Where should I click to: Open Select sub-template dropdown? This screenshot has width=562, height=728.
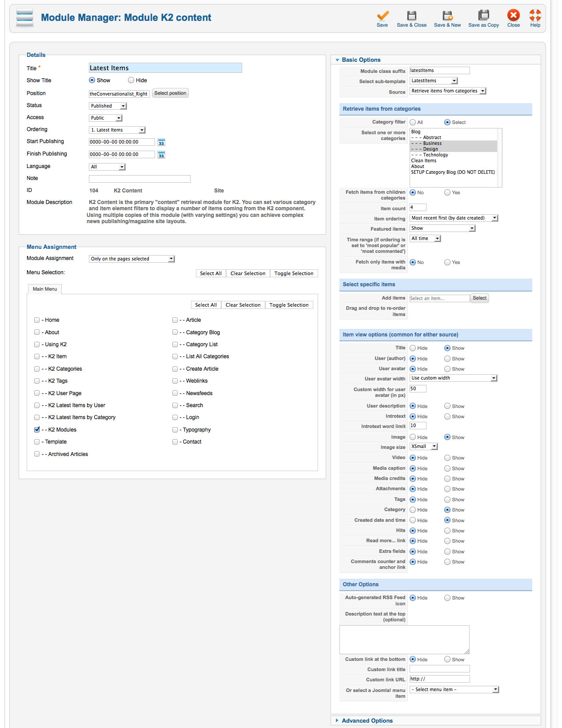pos(434,80)
